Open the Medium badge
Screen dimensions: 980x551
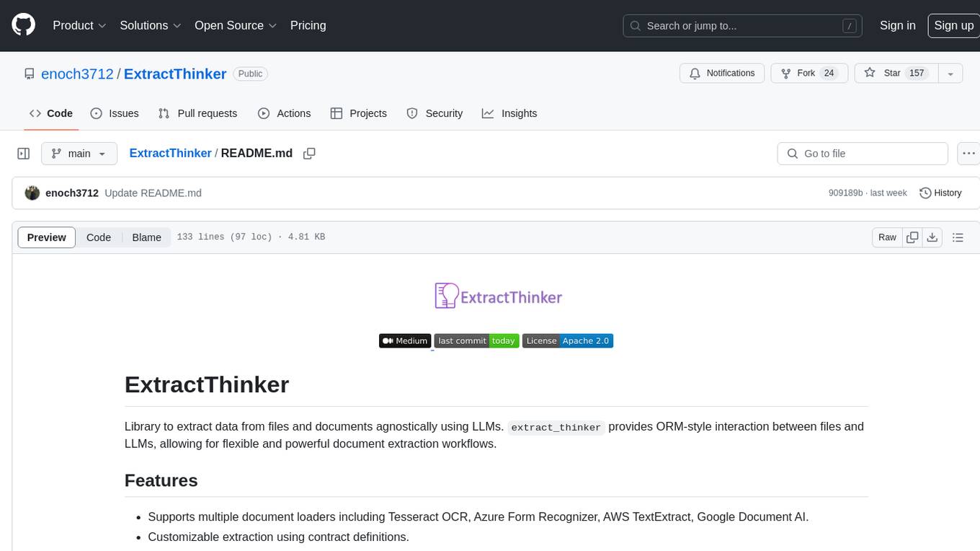click(x=405, y=340)
